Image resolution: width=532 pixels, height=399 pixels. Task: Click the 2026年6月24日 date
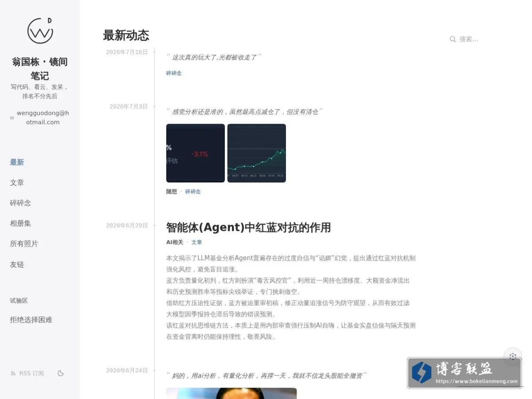point(127,371)
